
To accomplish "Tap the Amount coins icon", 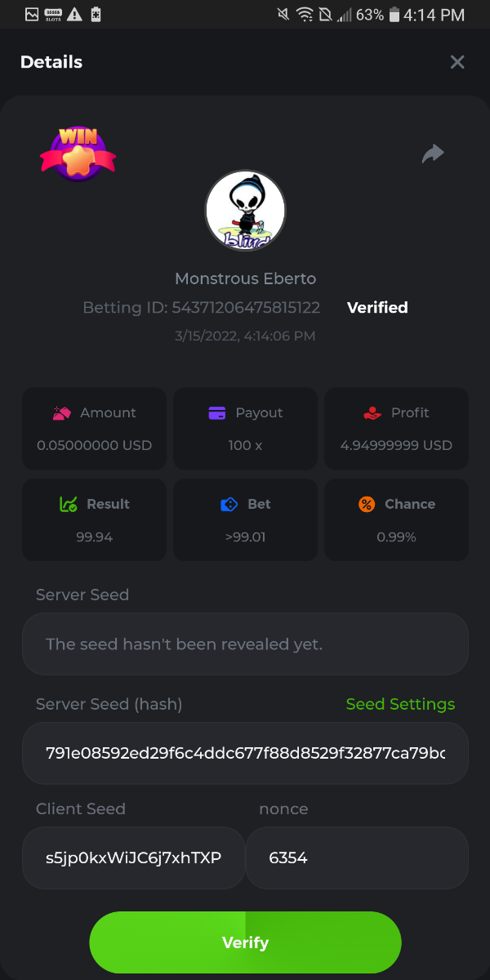I will 62,413.
